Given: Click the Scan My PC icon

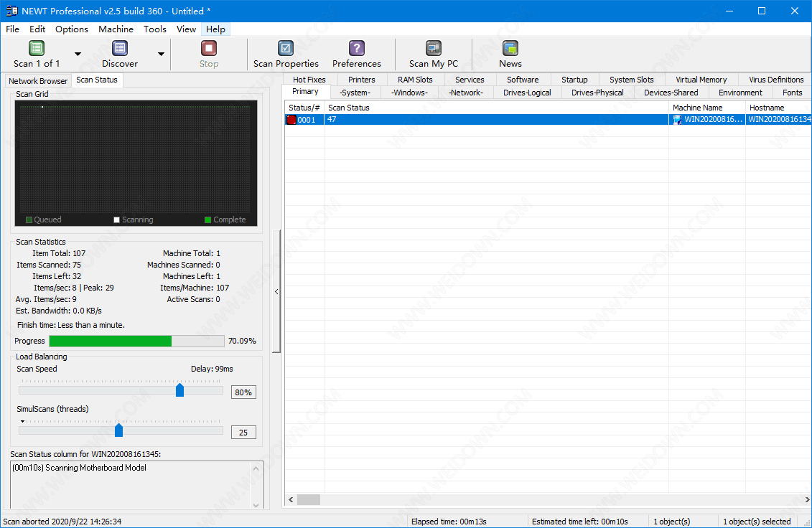Looking at the screenshot, I should pos(434,49).
